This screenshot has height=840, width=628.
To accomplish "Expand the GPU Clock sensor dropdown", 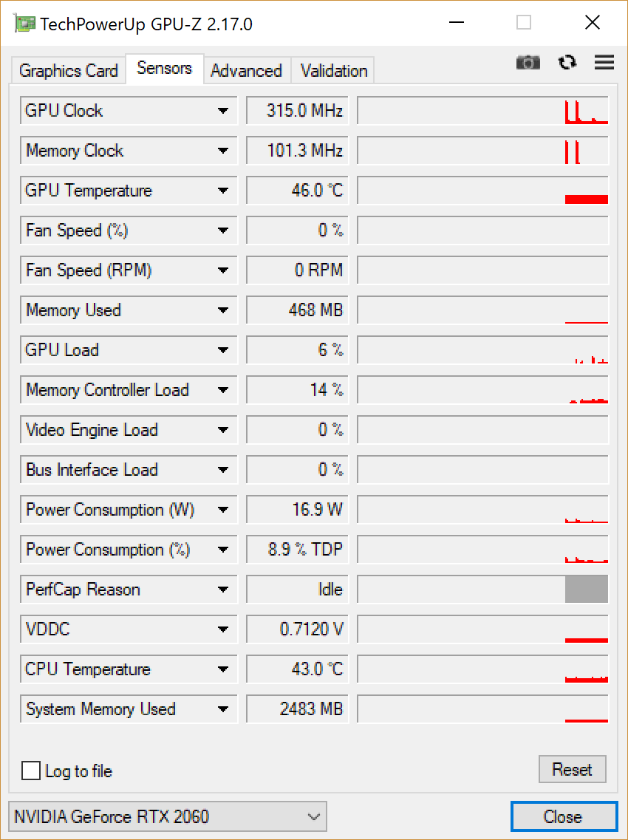I will pos(226,110).
